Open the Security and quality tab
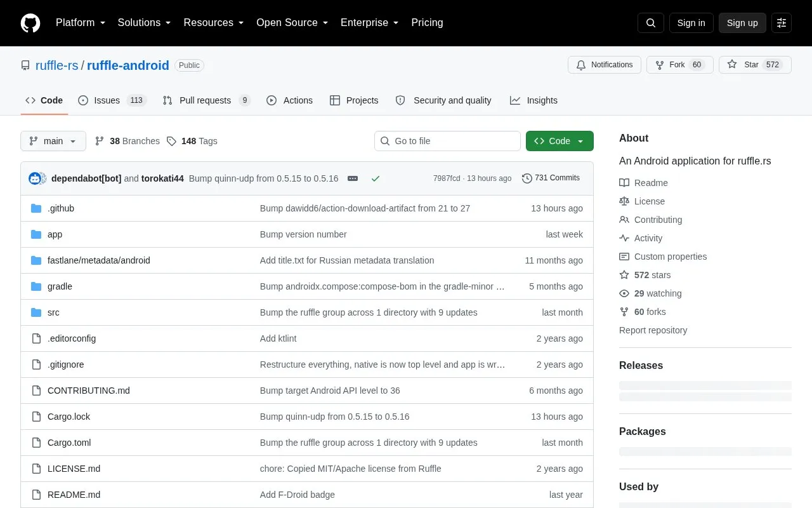 [443, 100]
